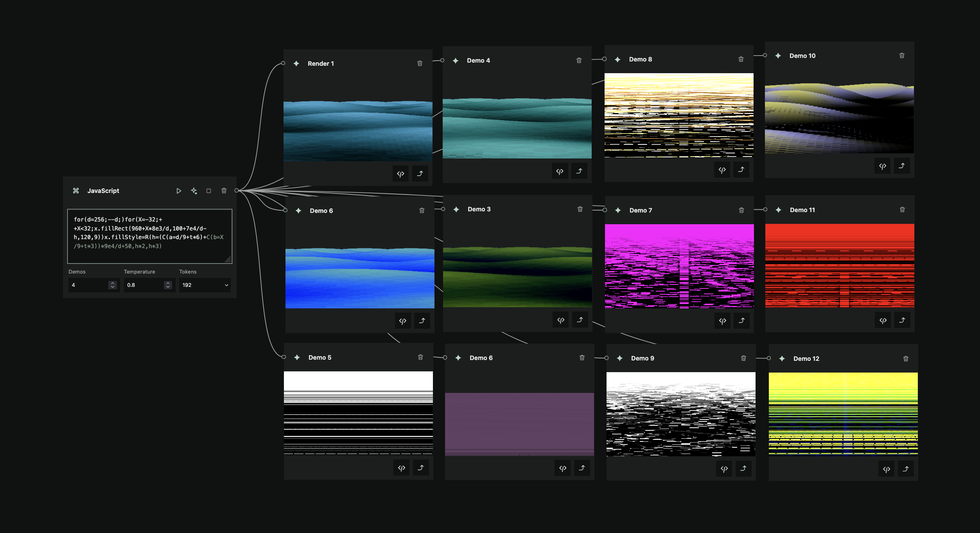Click the arrow icon on Demo 7
The image size is (980, 533).
[x=742, y=321]
